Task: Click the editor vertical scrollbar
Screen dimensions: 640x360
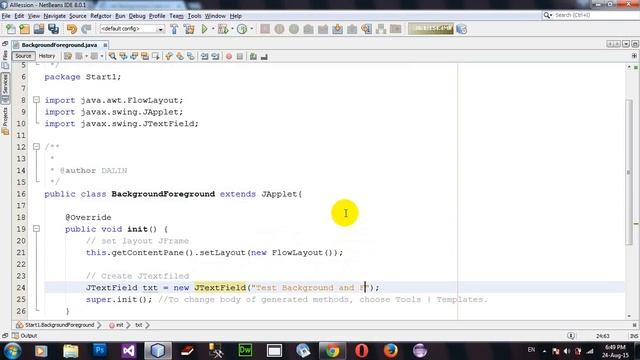Action: click(x=629, y=171)
